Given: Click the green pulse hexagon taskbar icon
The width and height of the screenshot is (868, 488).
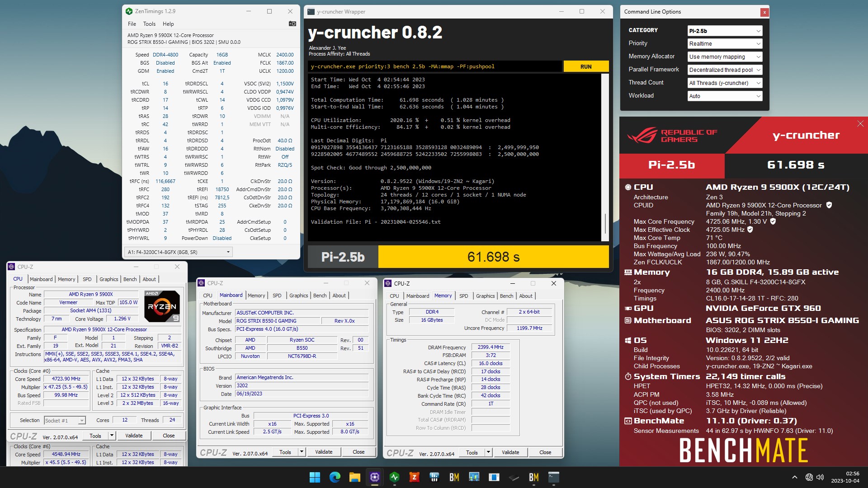Looking at the screenshot, I should pyautogui.click(x=394, y=477).
